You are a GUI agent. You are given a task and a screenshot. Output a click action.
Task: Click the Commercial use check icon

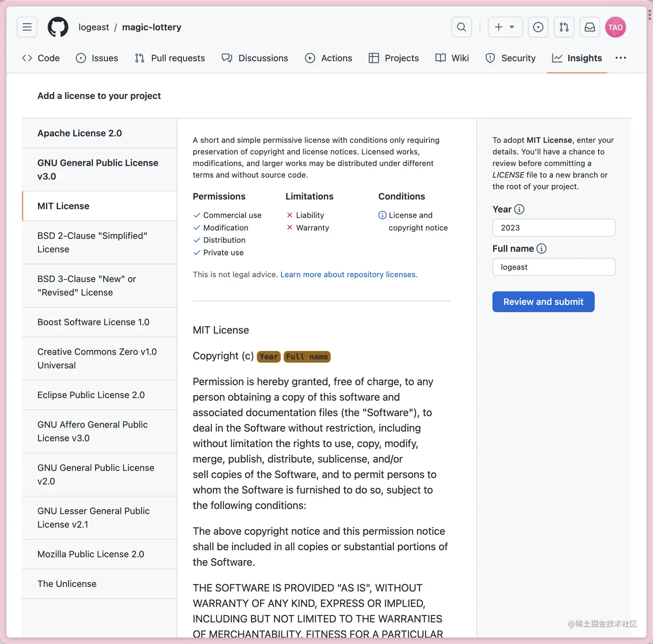197,215
